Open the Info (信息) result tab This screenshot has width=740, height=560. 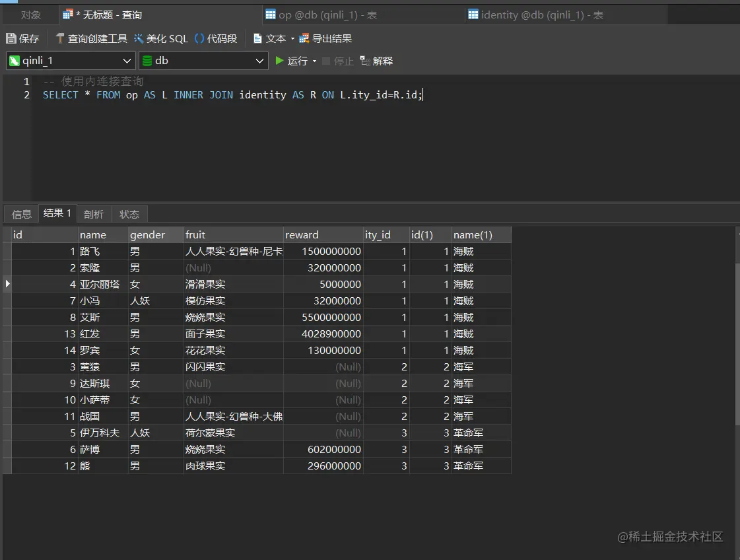click(21, 215)
